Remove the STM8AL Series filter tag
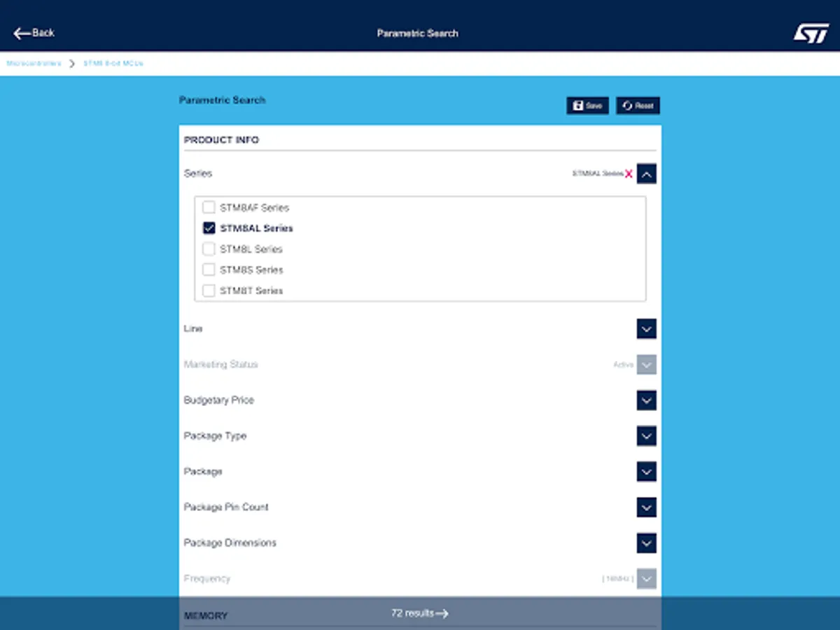The width and height of the screenshot is (840, 630). (x=629, y=174)
